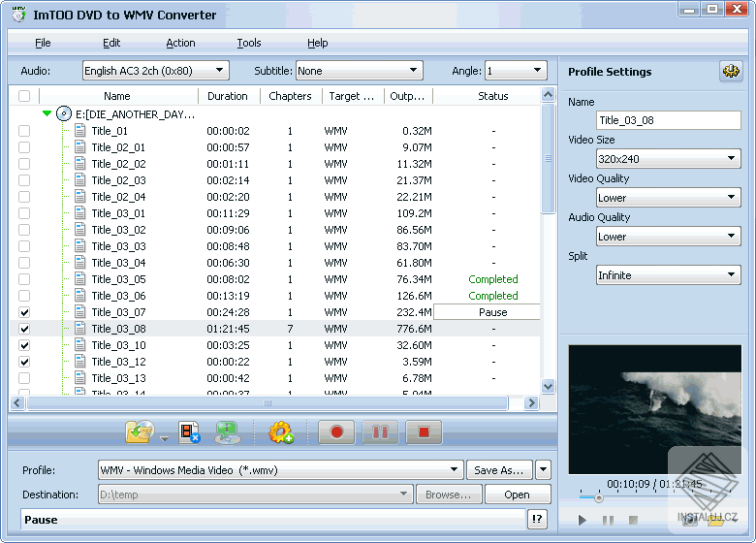
Task: Check the Title_03_13 checkbox
Action: point(24,378)
